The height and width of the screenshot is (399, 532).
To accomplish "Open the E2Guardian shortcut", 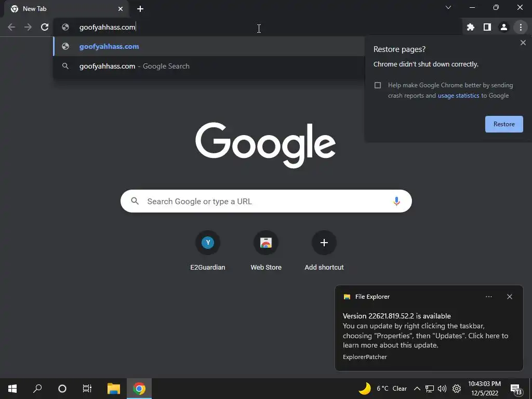I will click(x=208, y=250).
